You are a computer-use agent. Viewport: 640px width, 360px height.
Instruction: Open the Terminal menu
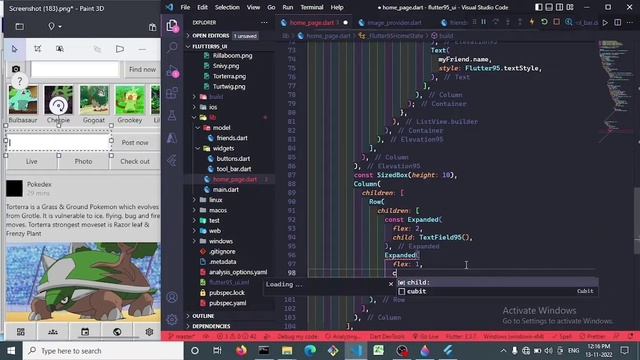tap(312, 7)
